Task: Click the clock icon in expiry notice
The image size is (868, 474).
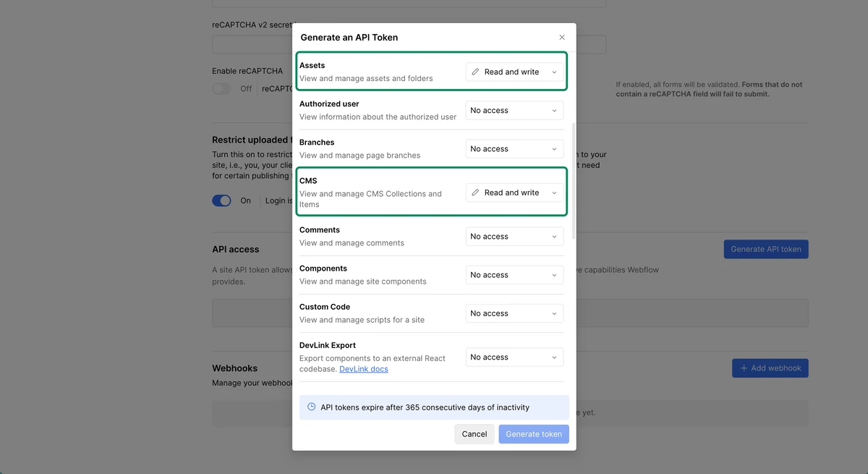Action: click(x=312, y=407)
